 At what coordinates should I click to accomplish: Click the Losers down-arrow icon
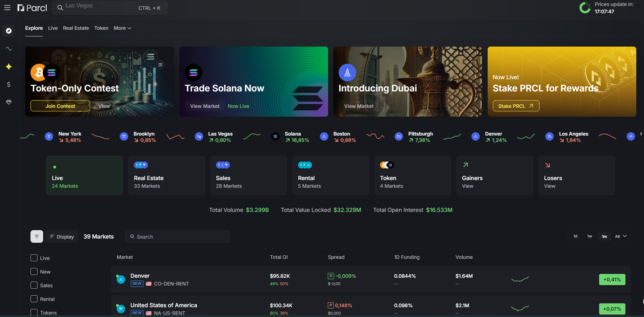(548, 165)
